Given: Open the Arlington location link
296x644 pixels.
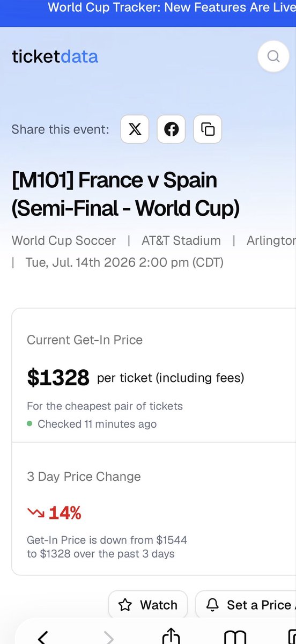Looking at the screenshot, I should pos(271,240).
